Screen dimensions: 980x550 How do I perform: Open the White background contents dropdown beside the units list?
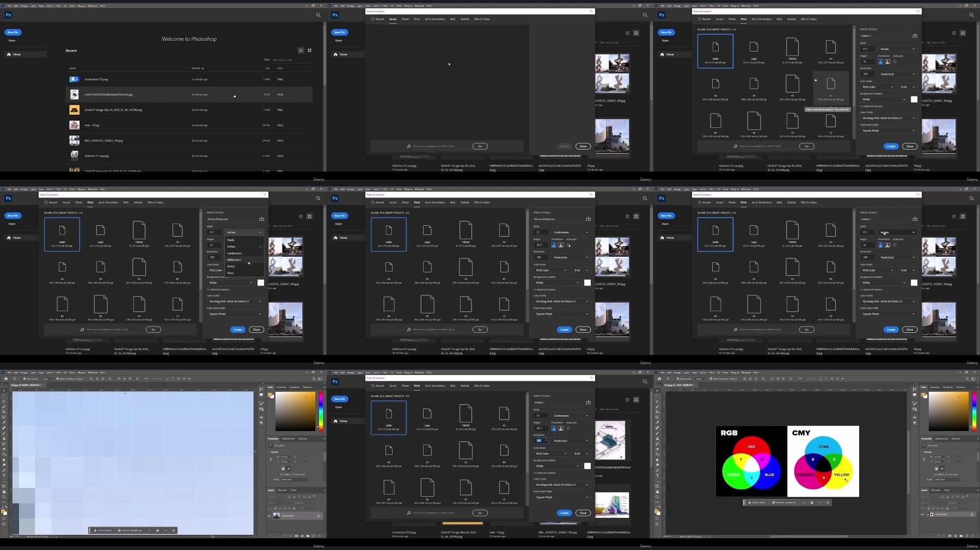click(231, 282)
